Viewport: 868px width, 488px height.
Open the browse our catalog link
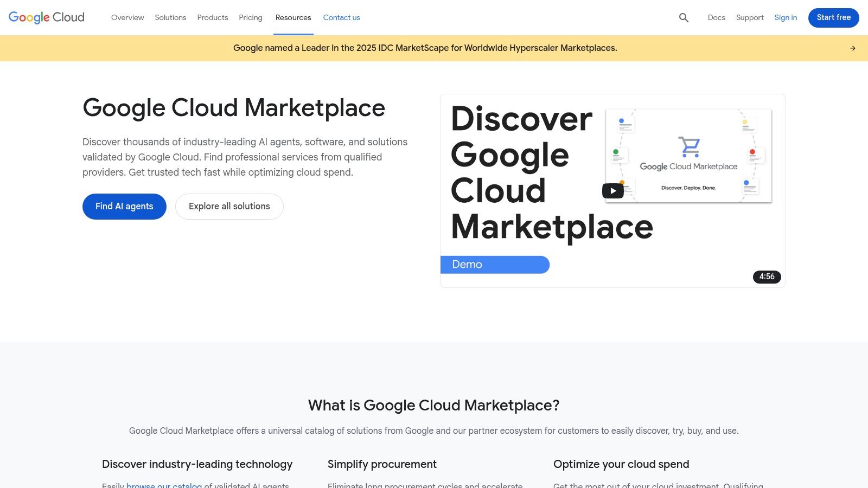click(x=163, y=486)
